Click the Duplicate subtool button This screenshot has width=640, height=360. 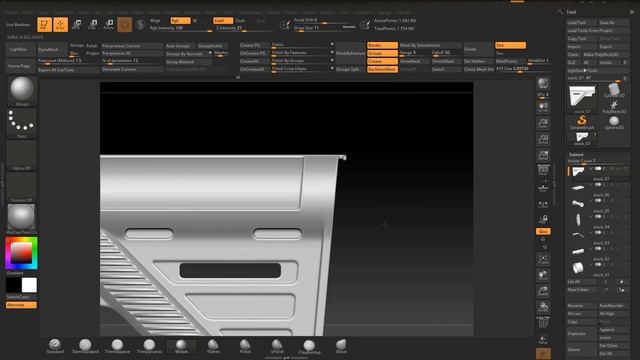click(x=581, y=334)
